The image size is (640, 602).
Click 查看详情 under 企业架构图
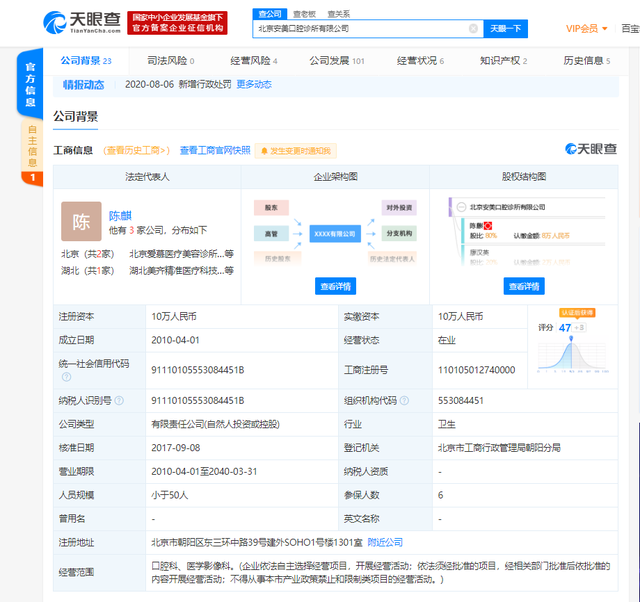[x=336, y=286]
